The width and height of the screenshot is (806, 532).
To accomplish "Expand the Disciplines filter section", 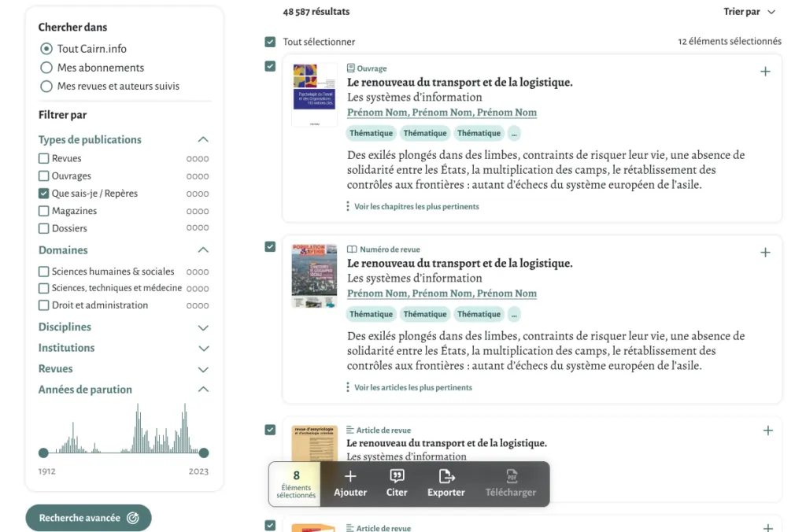I will 203,327.
